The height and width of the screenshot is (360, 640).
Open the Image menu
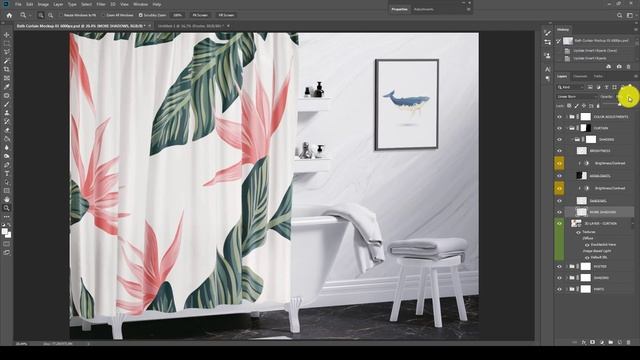click(x=43, y=4)
